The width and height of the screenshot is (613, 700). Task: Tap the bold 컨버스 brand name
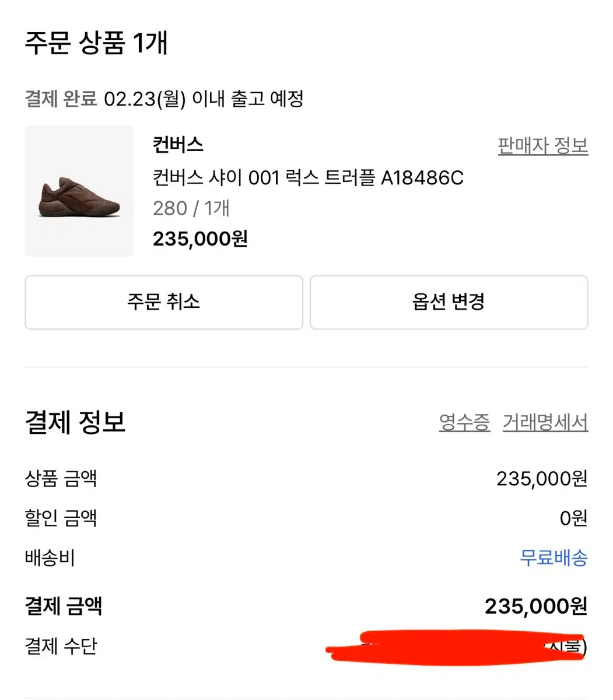click(x=178, y=145)
